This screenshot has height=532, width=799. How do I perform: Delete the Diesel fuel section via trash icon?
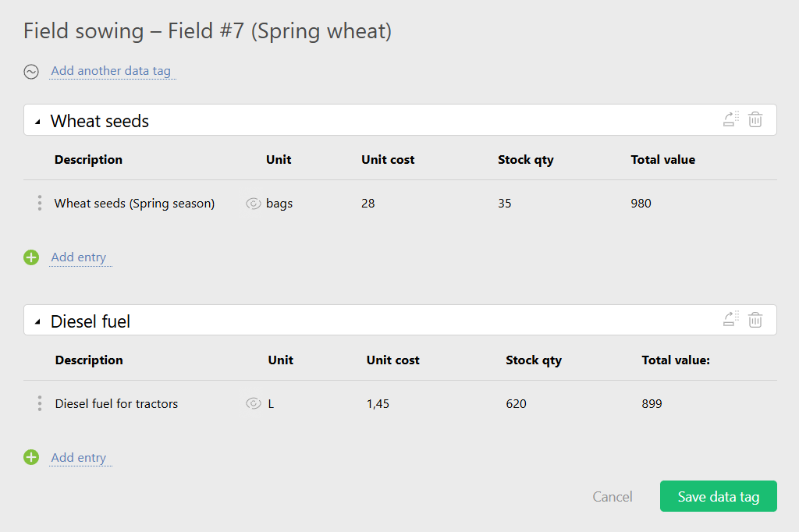coord(755,320)
